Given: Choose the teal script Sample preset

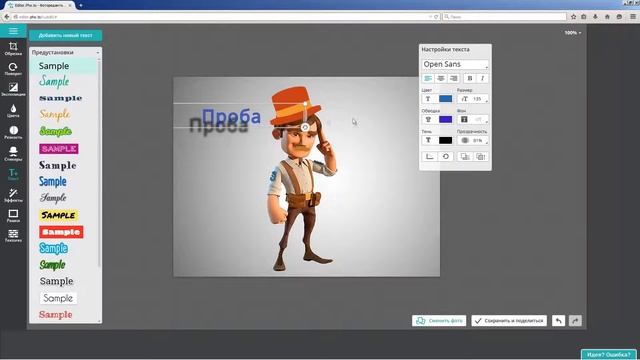Looking at the screenshot, I should [x=54, y=82].
